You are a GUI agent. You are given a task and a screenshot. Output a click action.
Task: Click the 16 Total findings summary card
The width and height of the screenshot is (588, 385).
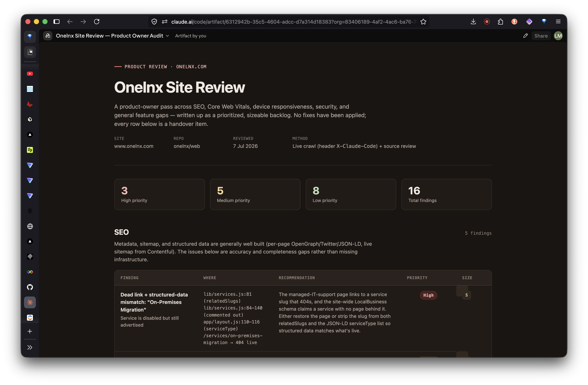446,194
